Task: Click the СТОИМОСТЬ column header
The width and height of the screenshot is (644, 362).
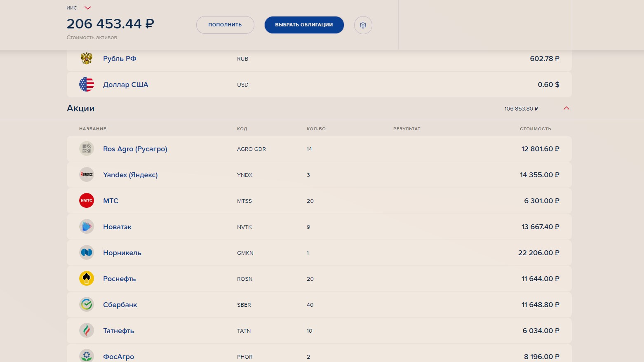Action: click(535, 129)
